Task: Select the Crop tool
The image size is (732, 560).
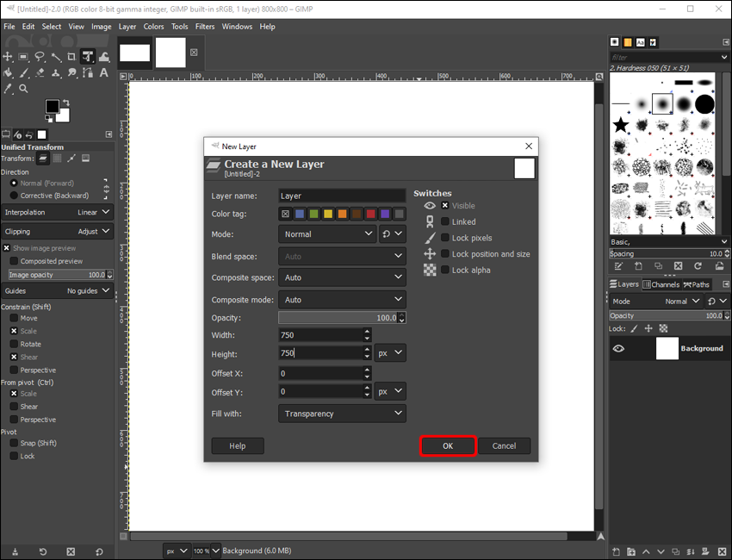Action: pos(71,57)
